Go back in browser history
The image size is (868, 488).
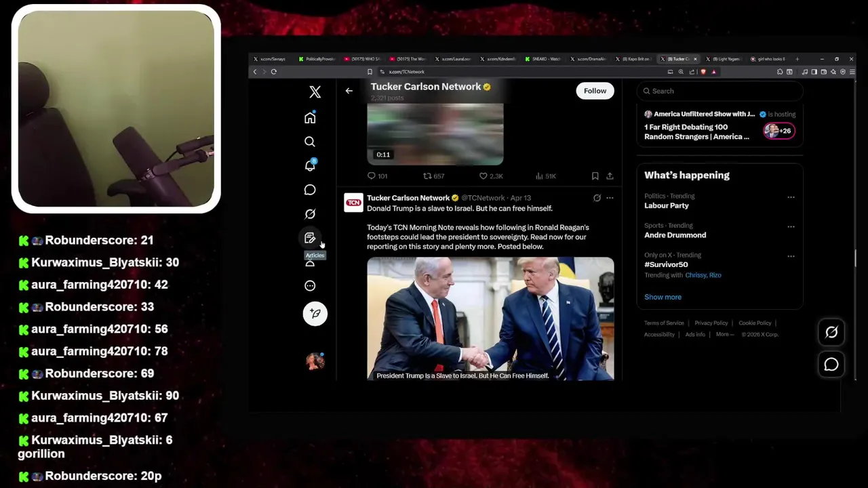(x=255, y=72)
